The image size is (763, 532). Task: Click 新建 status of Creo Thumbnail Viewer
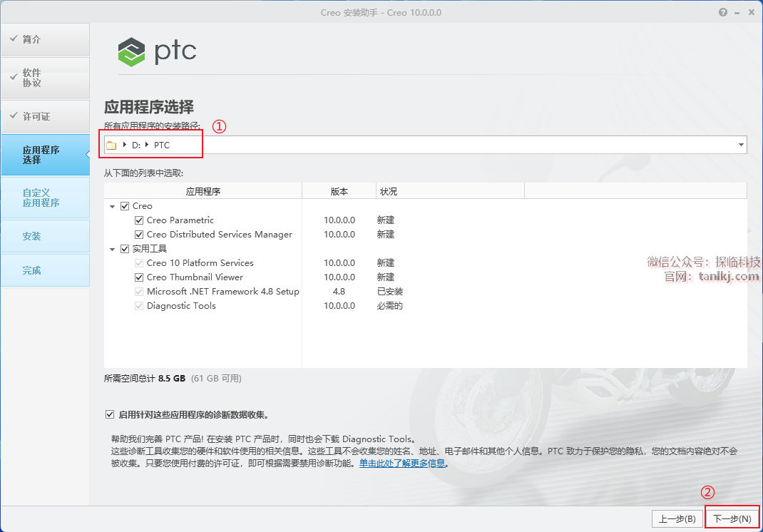coord(385,277)
